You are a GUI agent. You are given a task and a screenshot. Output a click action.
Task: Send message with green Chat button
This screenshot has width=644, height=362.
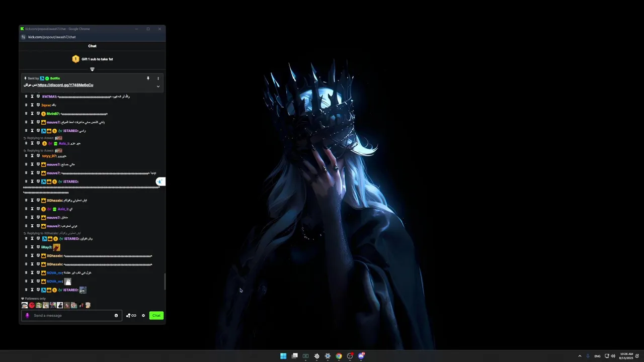click(x=156, y=316)
